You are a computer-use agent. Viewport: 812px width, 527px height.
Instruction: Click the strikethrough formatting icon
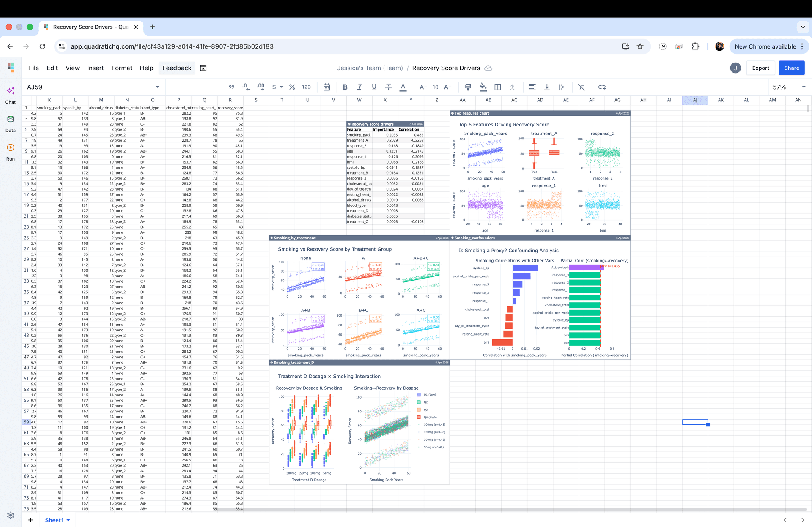(388, 87)
